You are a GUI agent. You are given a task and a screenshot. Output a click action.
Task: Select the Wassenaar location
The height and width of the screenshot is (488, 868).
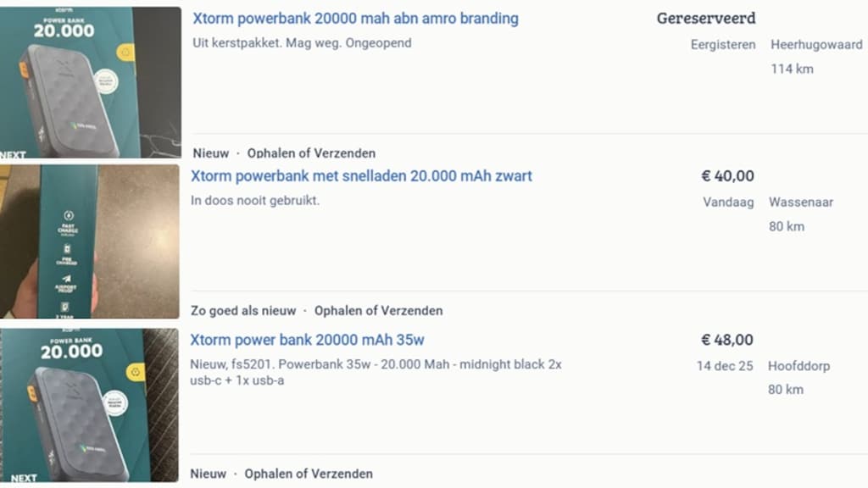801,202
